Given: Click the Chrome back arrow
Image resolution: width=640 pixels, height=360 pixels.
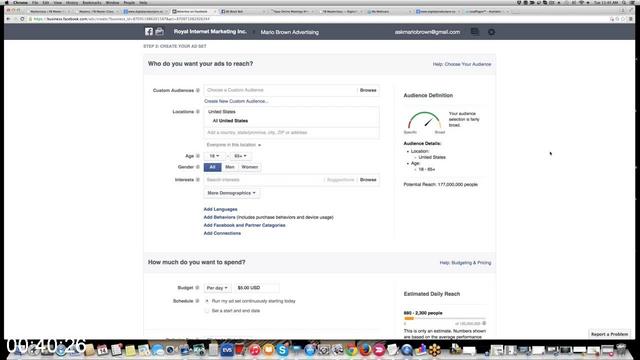Looking at the screenshot, I should click(x=8, y=19).
